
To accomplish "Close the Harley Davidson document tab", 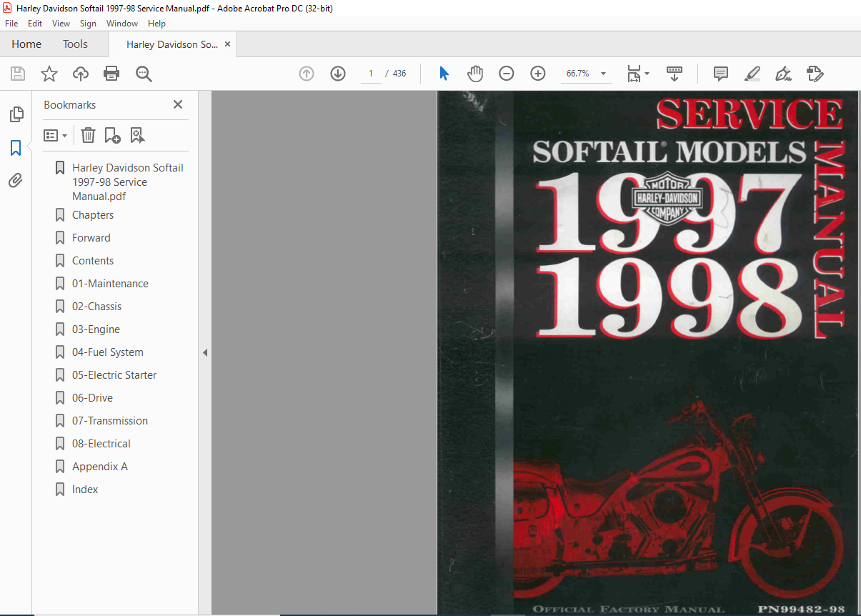I will [x=227, y=44].
